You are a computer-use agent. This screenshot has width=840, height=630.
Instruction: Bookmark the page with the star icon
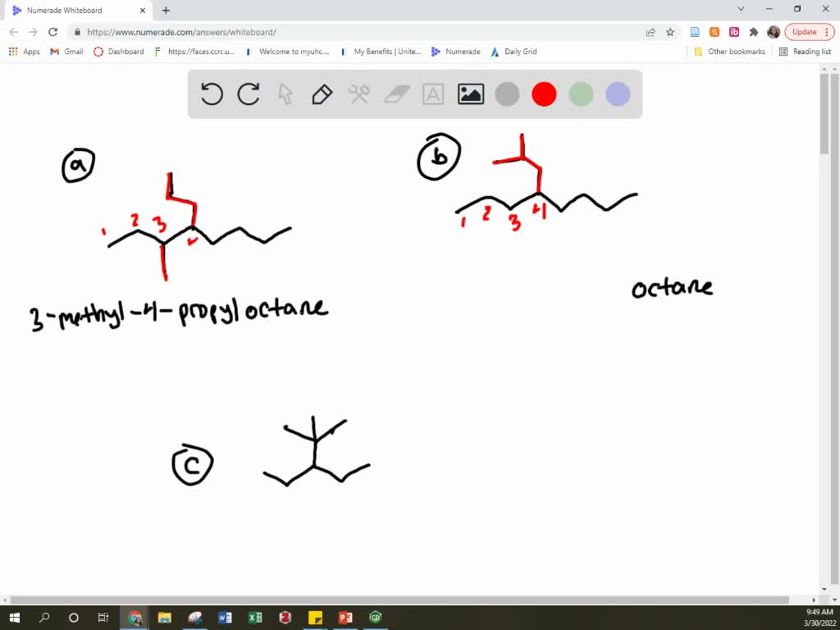(x=669, y=32)
